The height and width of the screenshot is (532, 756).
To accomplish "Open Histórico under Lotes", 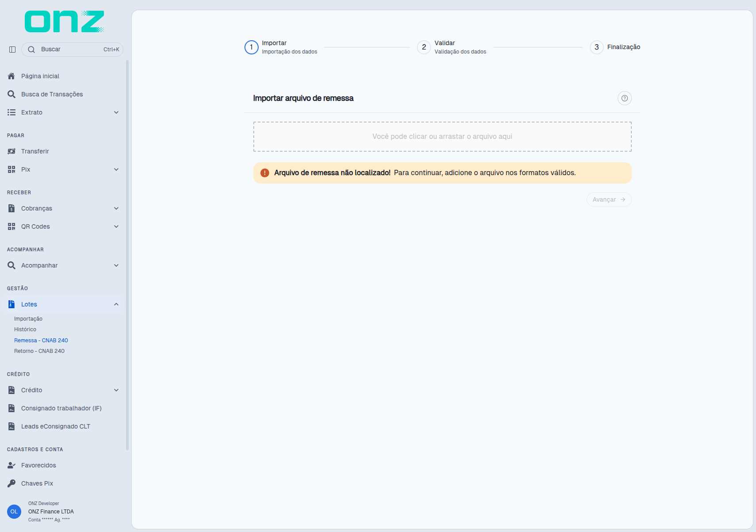I will (25, 329).
